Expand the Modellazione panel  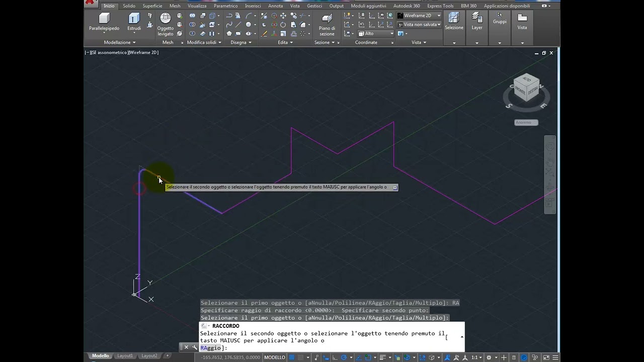point(120,42)
